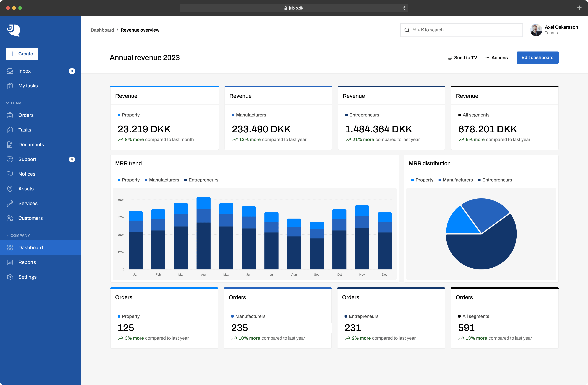Click the Dashboard breadcrumb link

coord(102,30)
